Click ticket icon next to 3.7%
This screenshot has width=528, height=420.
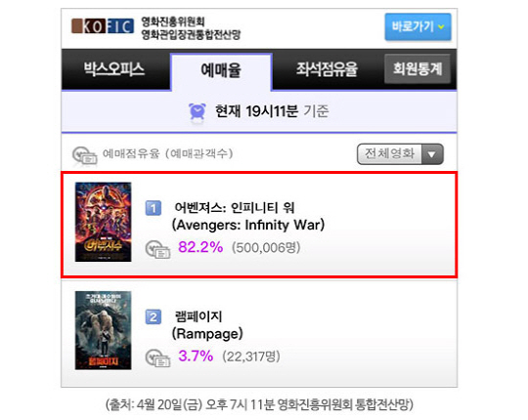157,358
